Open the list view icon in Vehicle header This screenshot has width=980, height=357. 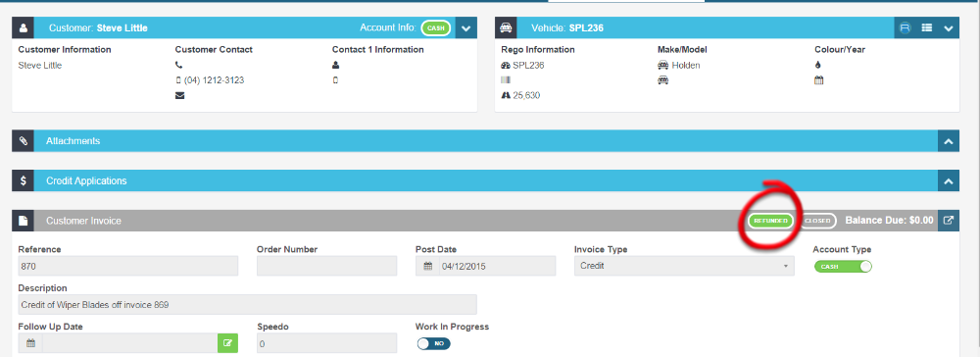[927, 28]
